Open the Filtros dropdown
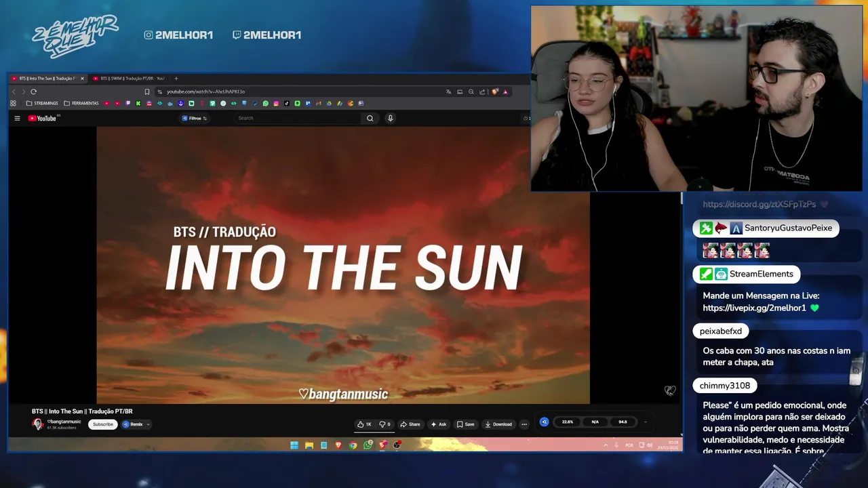The width and height of the screenshot is (868, 488). click(195, 118)
